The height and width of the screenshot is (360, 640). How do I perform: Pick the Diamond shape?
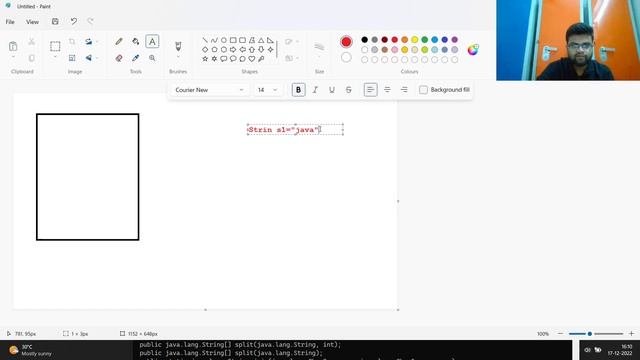point(205,49)
